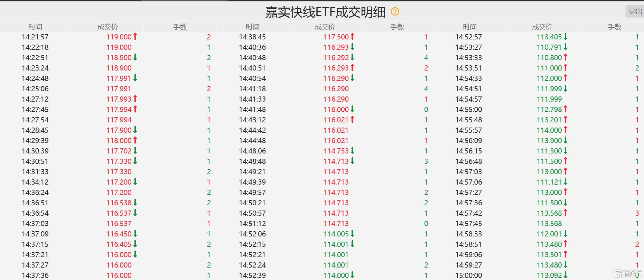Click the first 时间 column header

point(35,27)
